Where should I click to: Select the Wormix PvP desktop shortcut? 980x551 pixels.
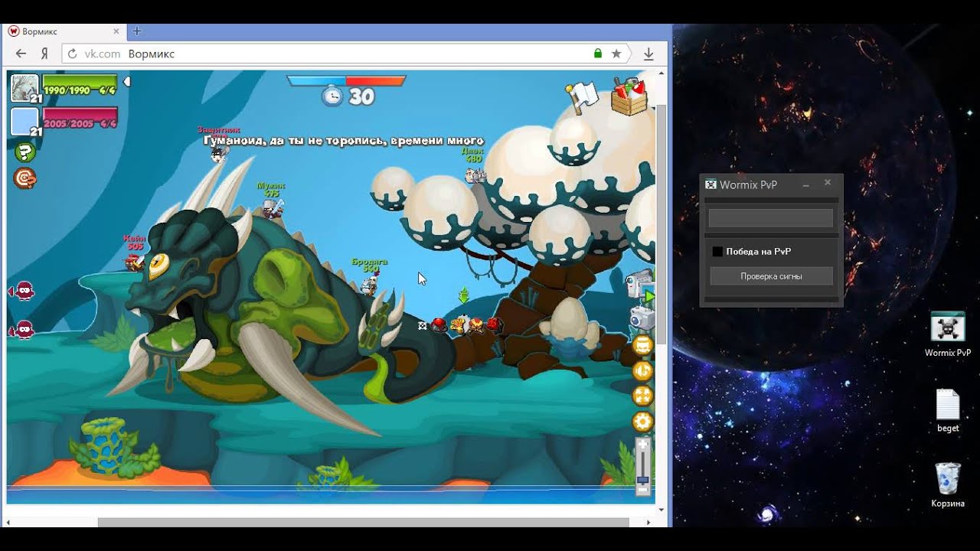(x=947, y=334)
